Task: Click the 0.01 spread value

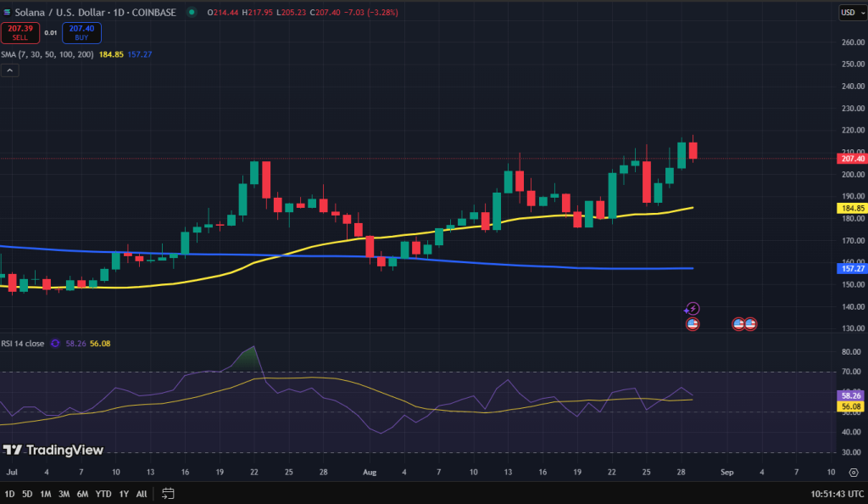Action: coord(51,33)
